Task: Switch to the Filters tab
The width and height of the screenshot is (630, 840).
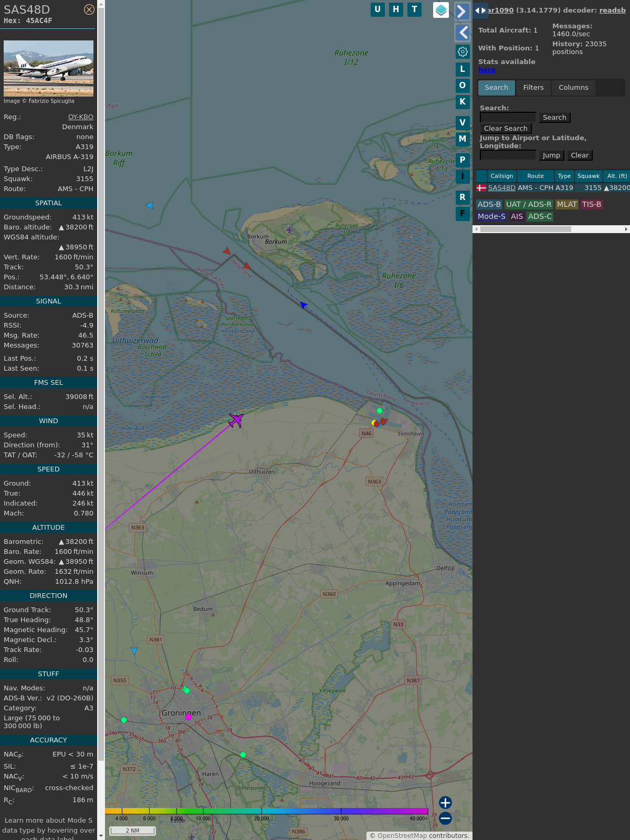Action: point(533,88)
